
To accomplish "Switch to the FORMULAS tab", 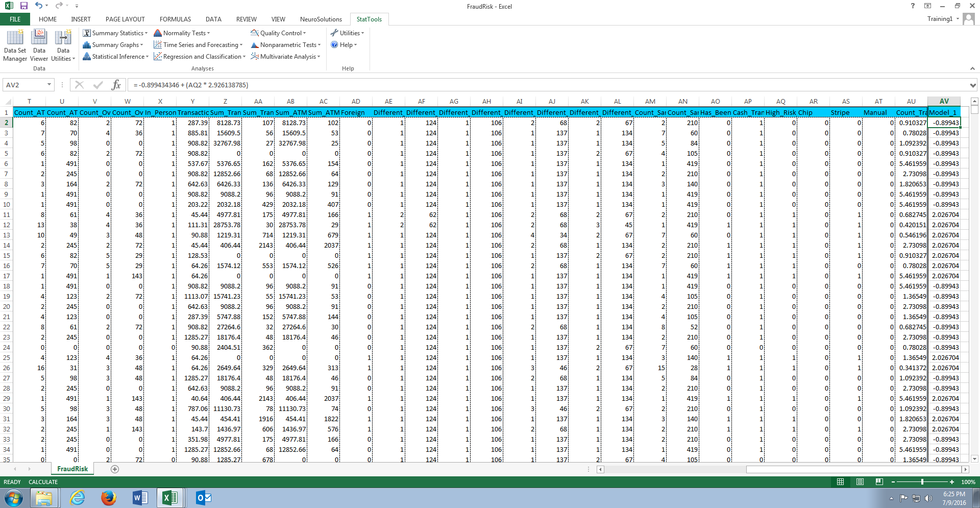I will tap(175, 19).
